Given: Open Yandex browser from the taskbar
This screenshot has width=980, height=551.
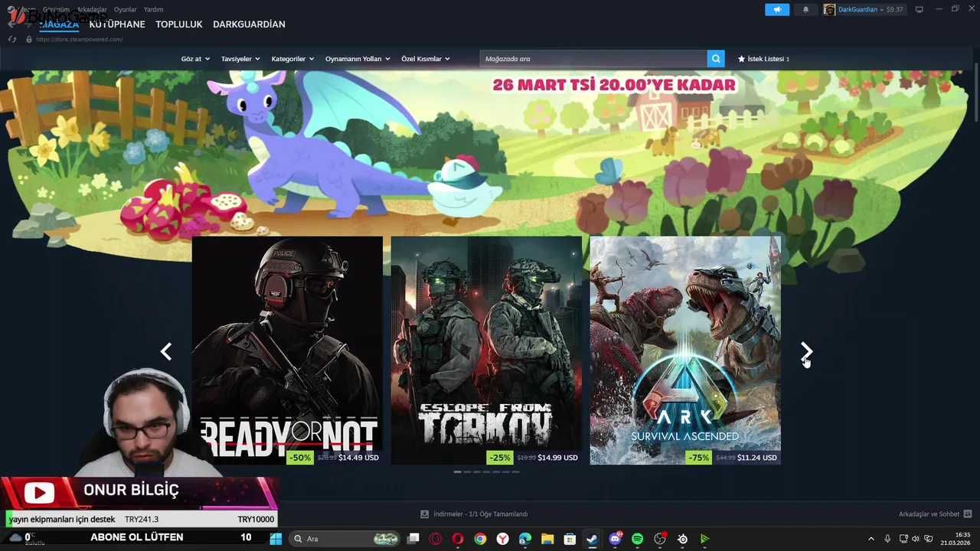Looking at the screenshot, I should pyautogui.click(x=502, y=539).
